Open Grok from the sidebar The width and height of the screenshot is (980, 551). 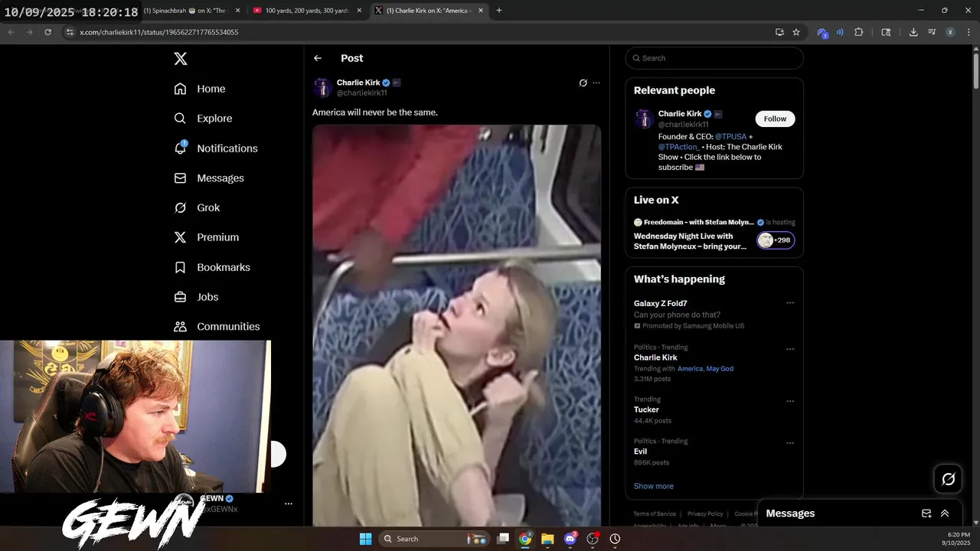(x=197, y=208)
